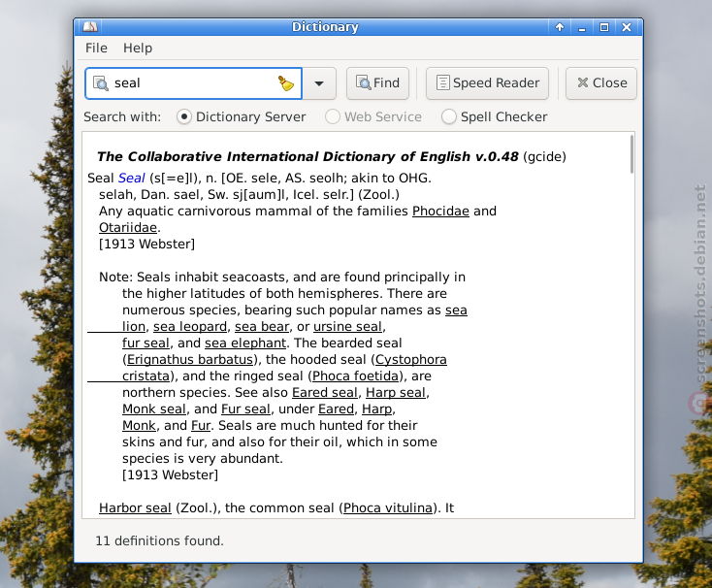Click the Close button in toolbar

pyautogui.click(x=601, y=83)
